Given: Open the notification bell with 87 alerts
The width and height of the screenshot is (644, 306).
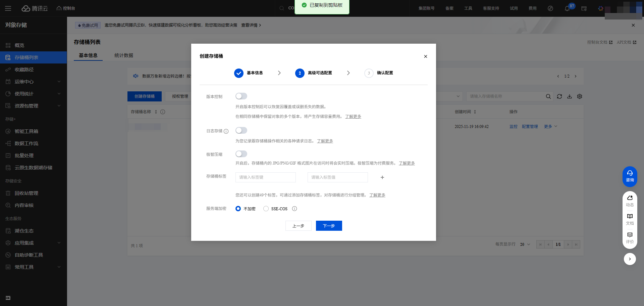Looking at the screenshot, I should 568,8.
